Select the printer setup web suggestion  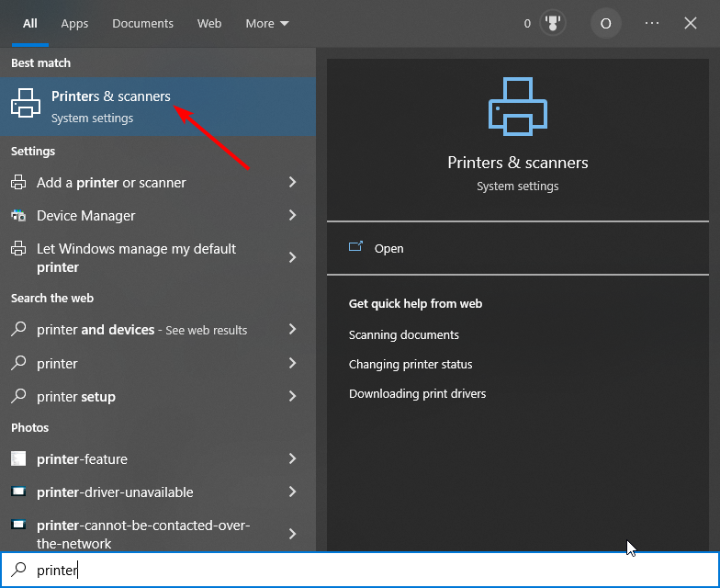pyautogui.click(x=158, y=397)
